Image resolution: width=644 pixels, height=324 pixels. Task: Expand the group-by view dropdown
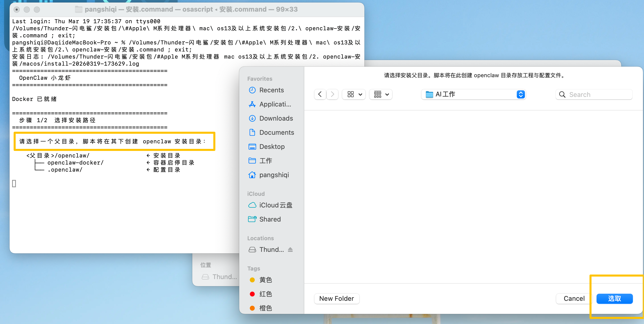pos(381,94)
